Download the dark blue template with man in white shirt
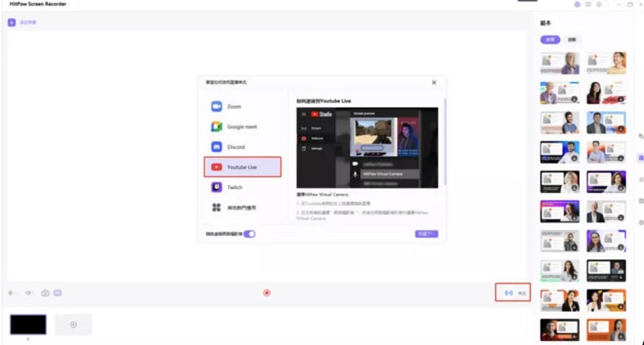Viewport: 644px width, 345px height. click(x=574, y=158)
